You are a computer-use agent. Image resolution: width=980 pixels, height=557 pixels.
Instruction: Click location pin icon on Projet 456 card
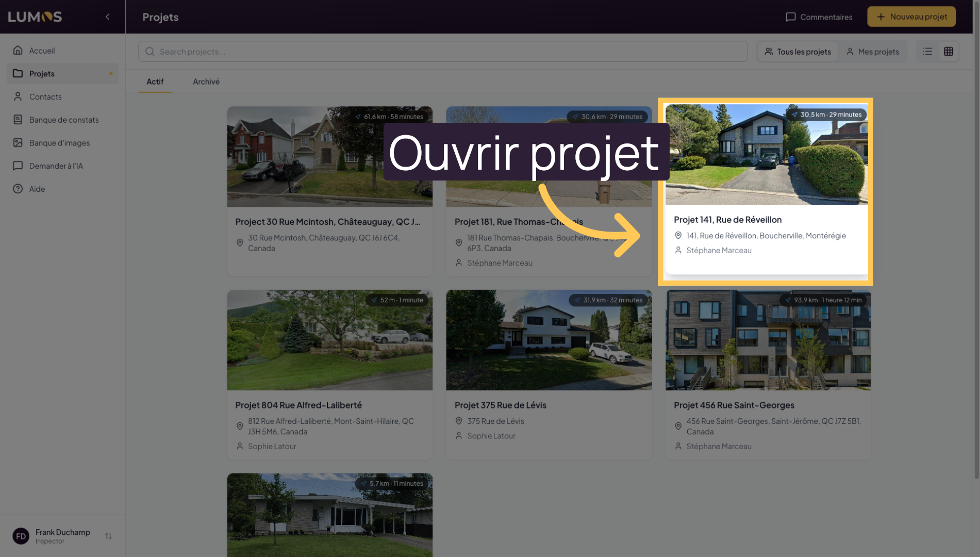click(678, 427)
